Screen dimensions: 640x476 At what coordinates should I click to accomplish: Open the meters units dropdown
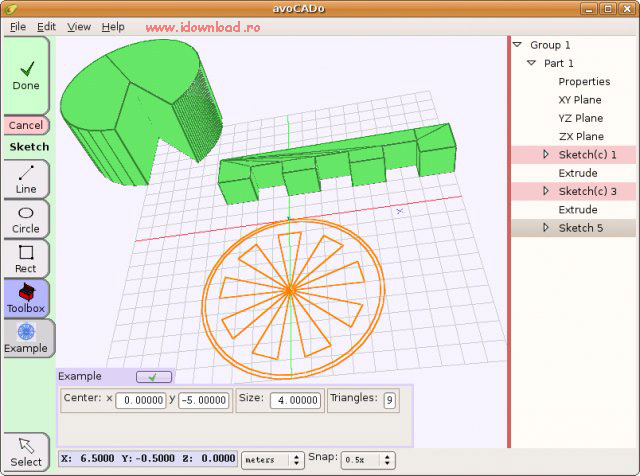tap(273, 460)
